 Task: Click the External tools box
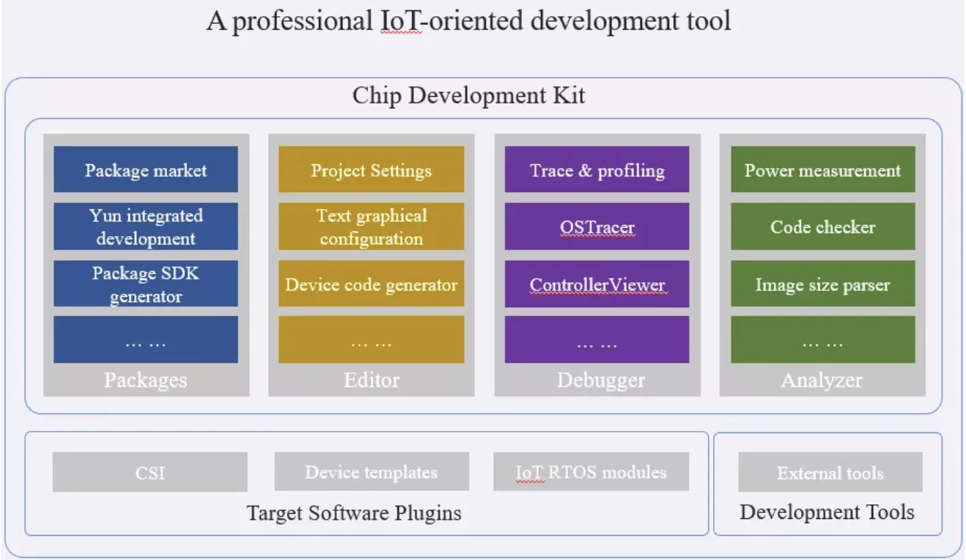pos(830,472)
